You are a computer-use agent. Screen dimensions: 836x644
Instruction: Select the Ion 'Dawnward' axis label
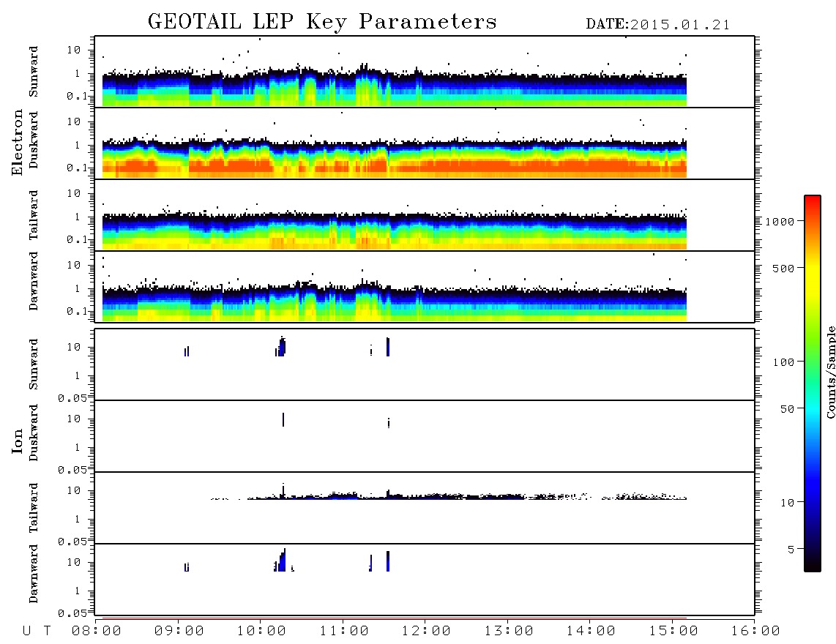34,574
